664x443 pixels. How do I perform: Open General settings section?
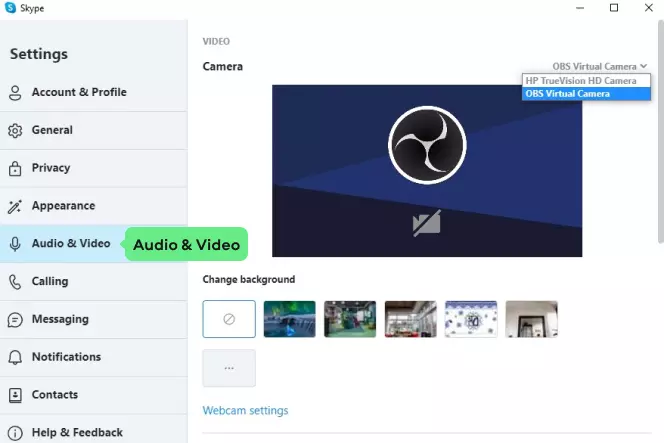pos(94,130)
